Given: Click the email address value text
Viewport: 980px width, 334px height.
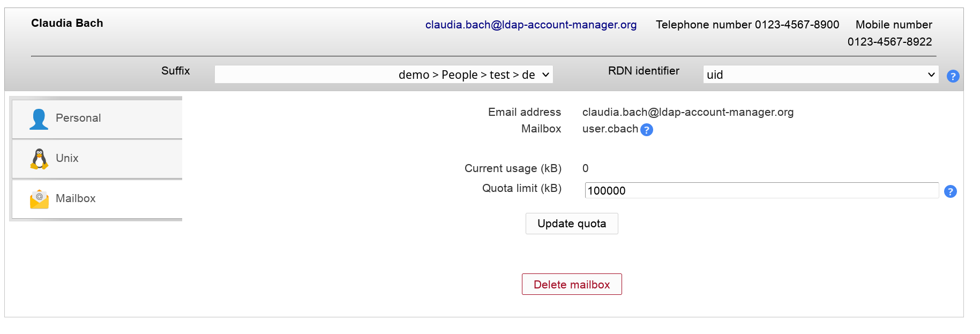Looking at the screenshot, I should 687,112.
